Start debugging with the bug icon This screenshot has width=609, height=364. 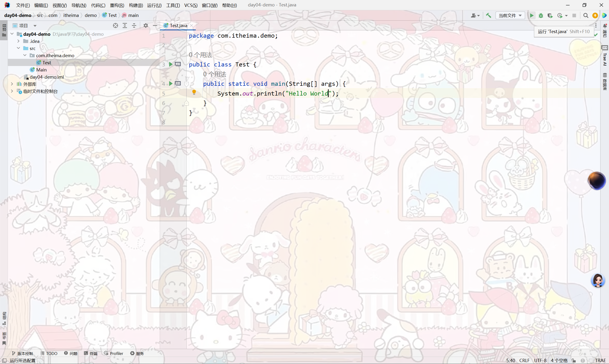(541, 15)
